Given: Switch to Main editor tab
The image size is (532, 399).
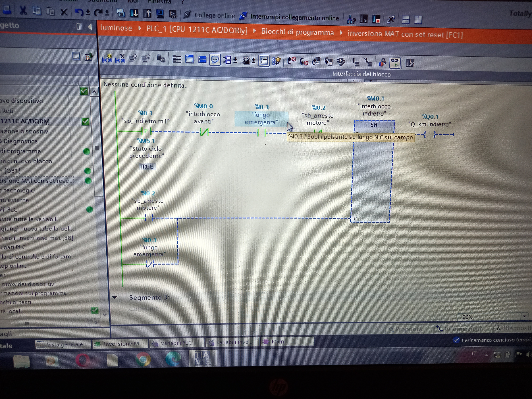Looking at the screenshot, I should coord(287,342).
